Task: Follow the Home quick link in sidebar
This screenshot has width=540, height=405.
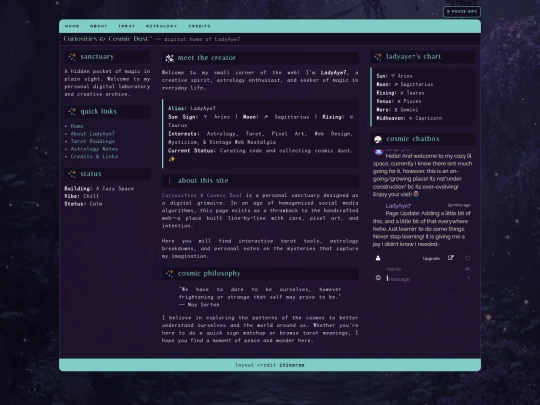Action: (x=77, y=126)
